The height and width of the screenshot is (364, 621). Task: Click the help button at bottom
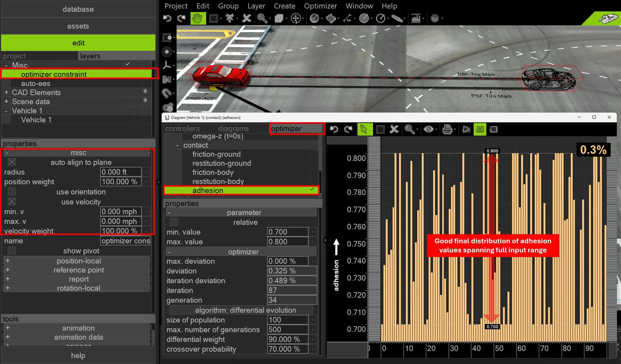[78, 355]
